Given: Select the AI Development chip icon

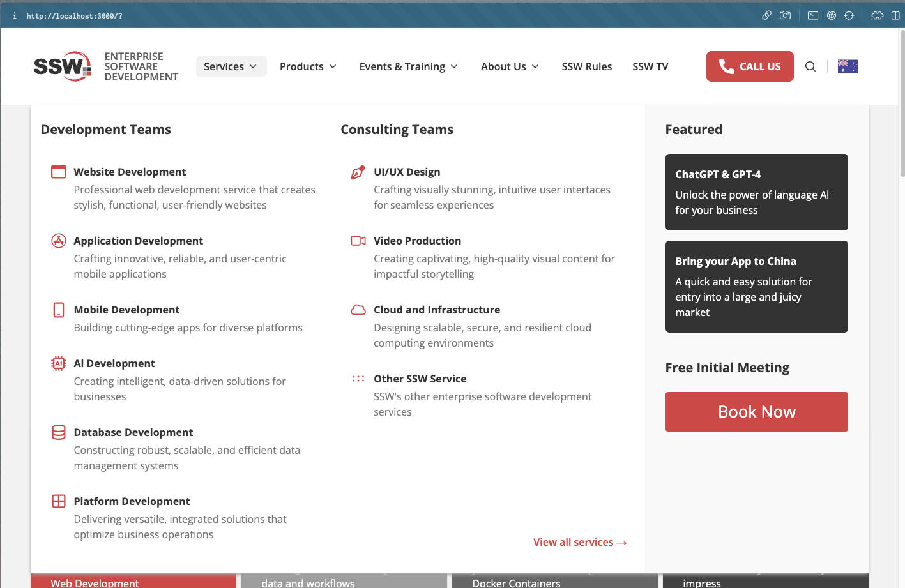Looking at the screenshot, I should pyautogui.click(x=58, y=363).
